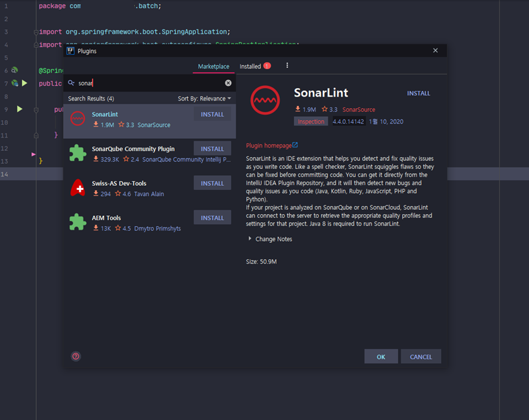Click the Swiss-AS Dev-Tools icon
529x420 pixels.
tap(78, 188)
